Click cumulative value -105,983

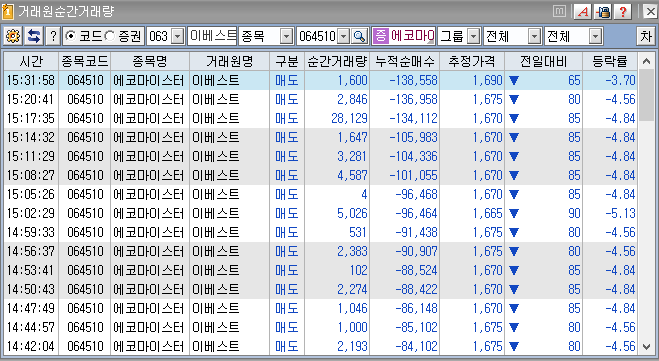click(x=414, y=137)
